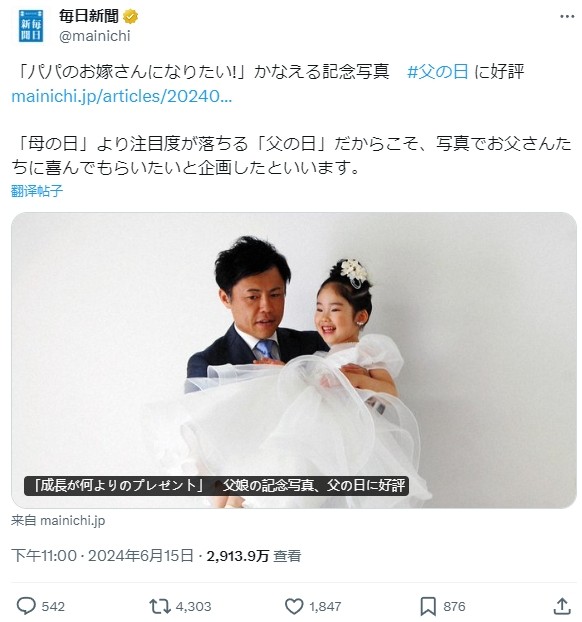Bookmark this post
The width and height of the screenshot is (582, 622).
(x=428, y=606)
